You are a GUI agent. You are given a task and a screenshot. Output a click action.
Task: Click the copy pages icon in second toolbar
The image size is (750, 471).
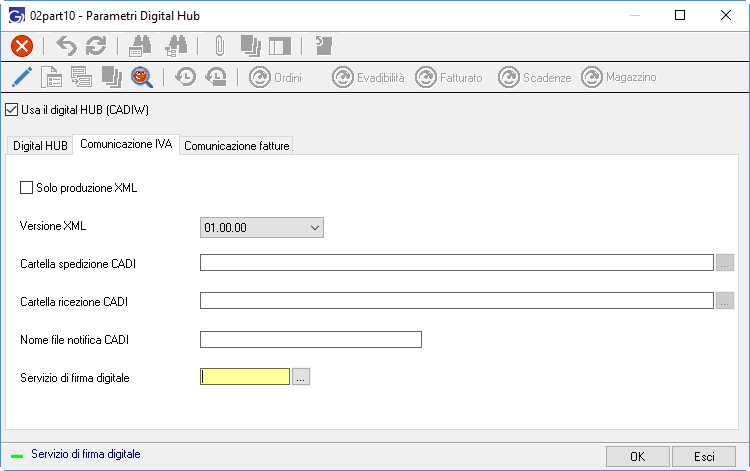pyautogui.click(x=112, y=77)
